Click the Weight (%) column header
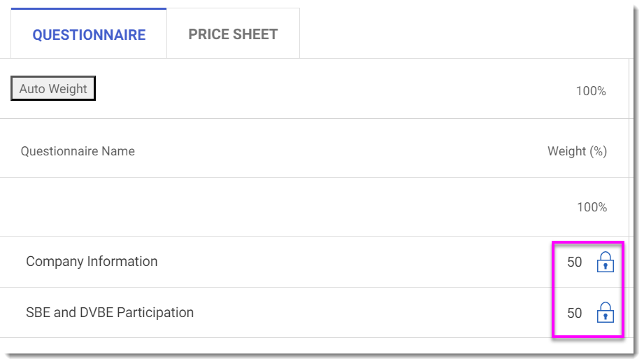The width and height of the screenshot is (644, 364). click(x=577, y=151)
